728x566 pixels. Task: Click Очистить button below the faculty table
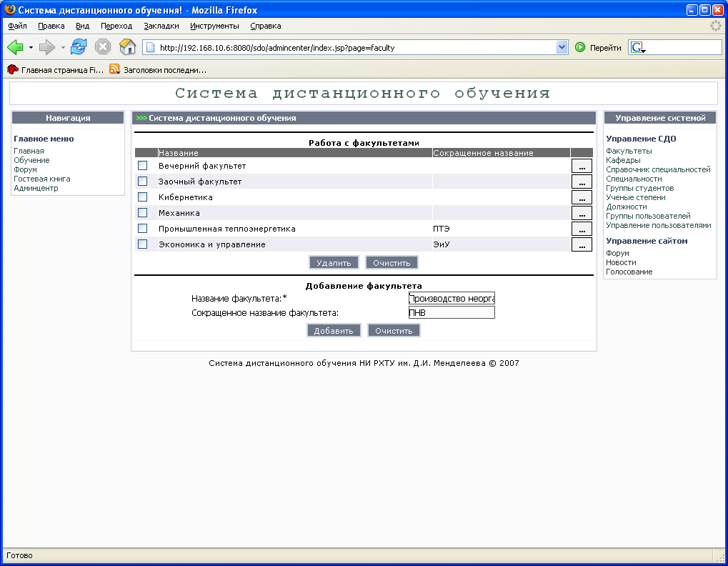pyautogui.click(x=392, y=263)
